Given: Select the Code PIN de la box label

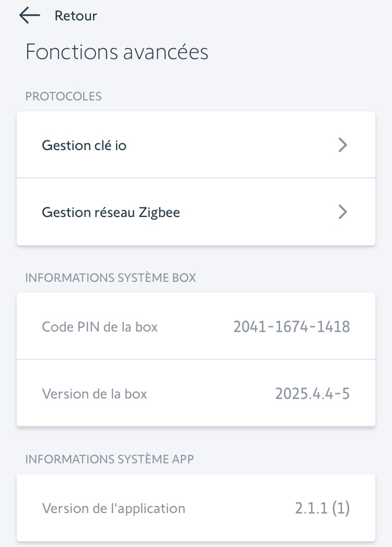Looking at the screenshot, I should point(100,327).
